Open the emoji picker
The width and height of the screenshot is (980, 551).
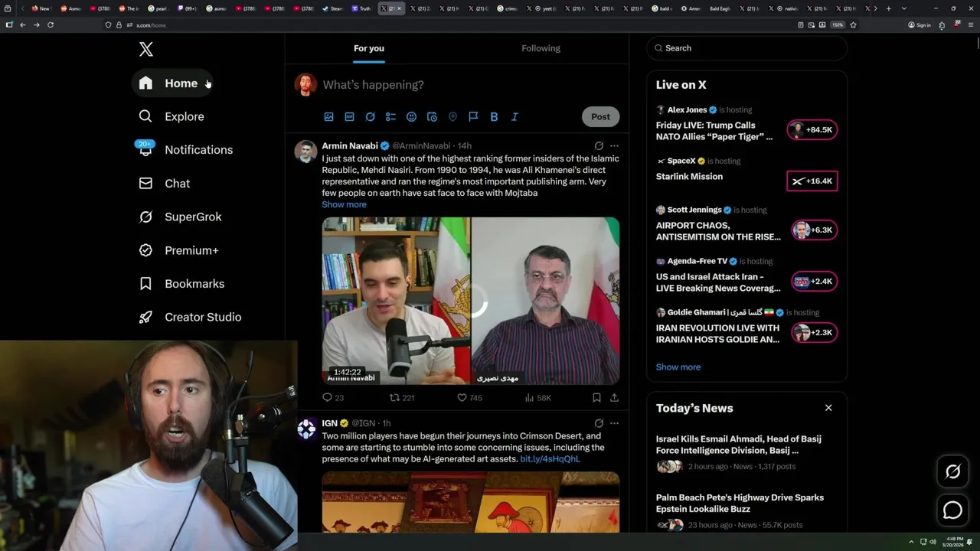(411, 117)
